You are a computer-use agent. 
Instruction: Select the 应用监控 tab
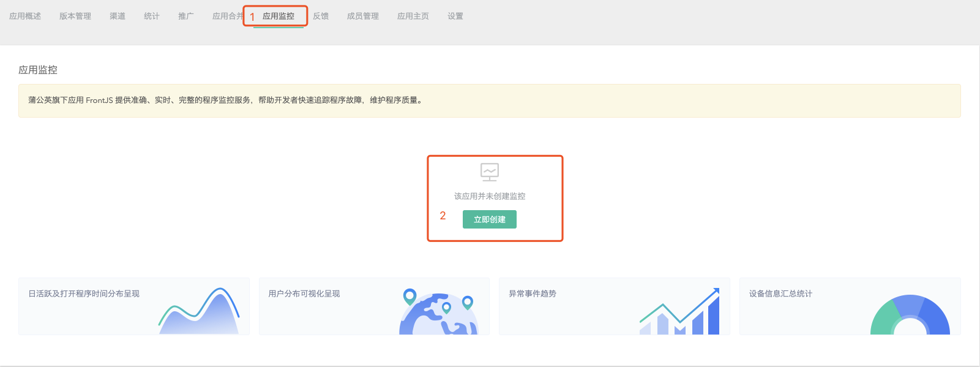[x=279, y=16]
